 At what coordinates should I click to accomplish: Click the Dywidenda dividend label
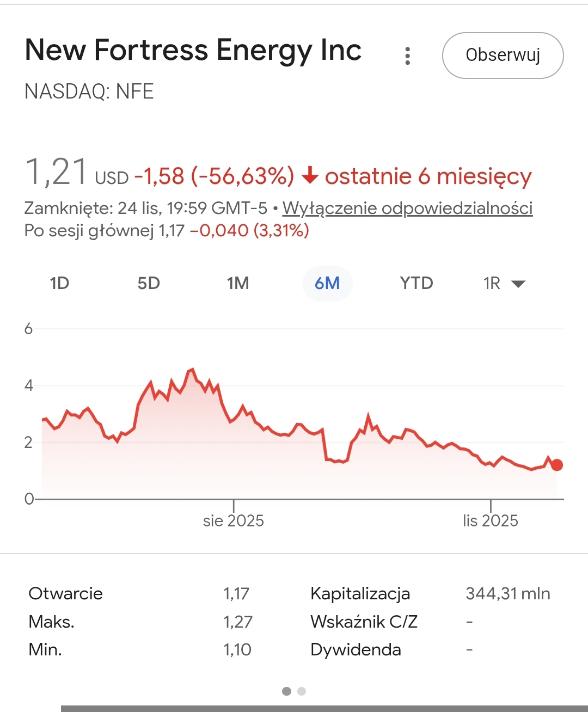pos(356,649)
